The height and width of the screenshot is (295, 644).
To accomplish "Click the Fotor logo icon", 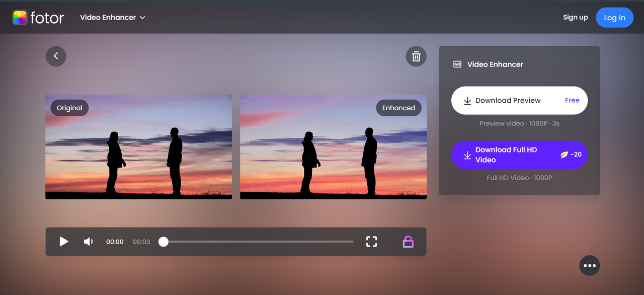I will click(x=20, y=18).
